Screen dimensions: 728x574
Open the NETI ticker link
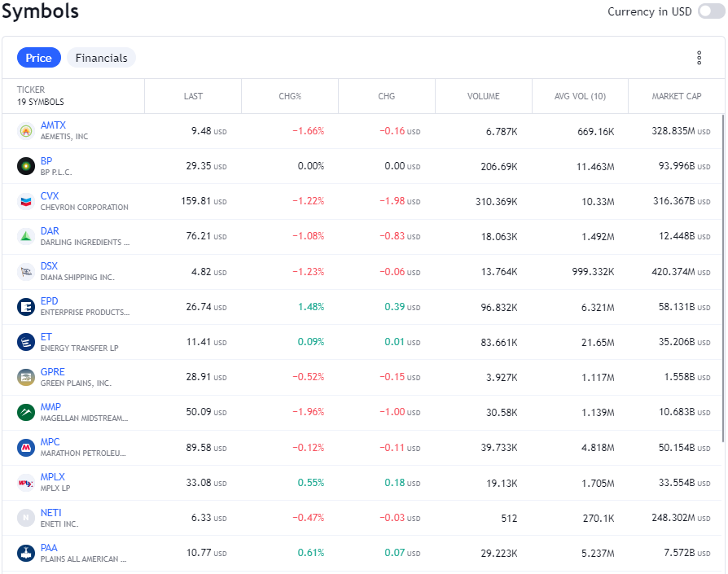pyautogui.click(x=51, y=513)
